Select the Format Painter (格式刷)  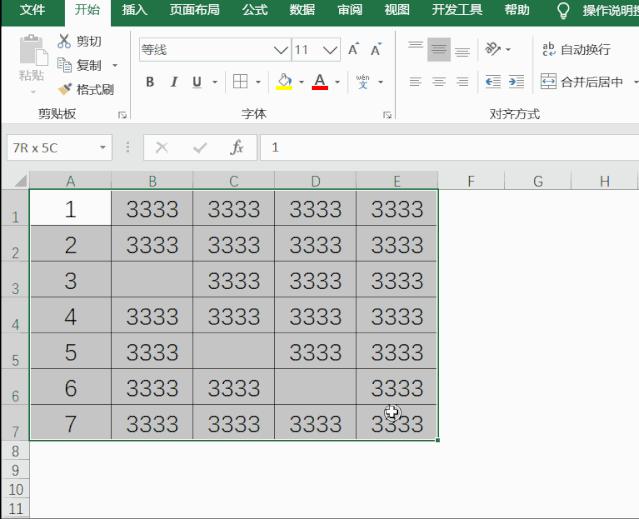[86, 89]
